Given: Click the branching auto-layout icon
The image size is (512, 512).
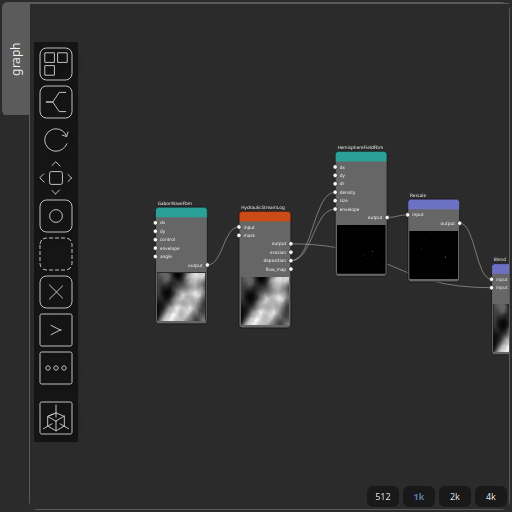Looking at the screenshot, I should point(56,102).
